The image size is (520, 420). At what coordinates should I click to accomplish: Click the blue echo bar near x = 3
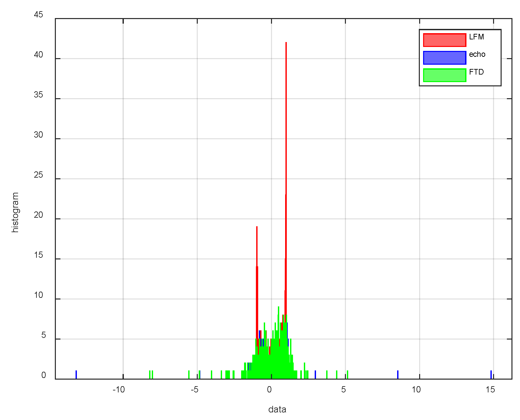pos(315,375)
